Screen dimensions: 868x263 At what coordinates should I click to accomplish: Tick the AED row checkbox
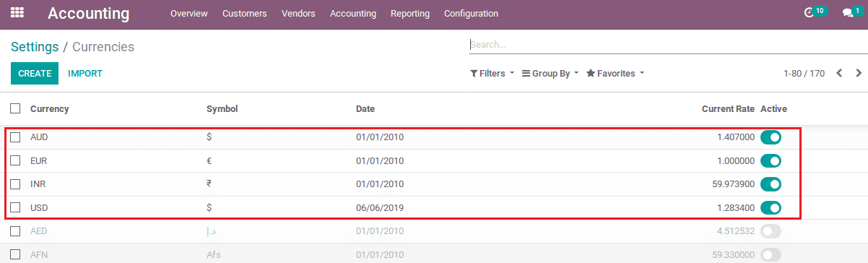(15, 231)
